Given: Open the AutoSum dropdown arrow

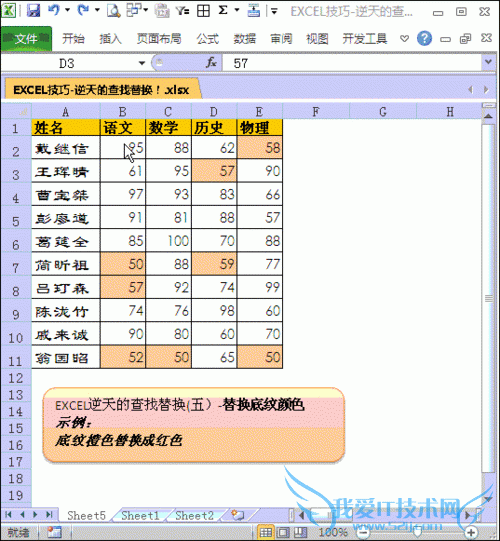Looking at the screenshot, I should (x=237, y=10).
